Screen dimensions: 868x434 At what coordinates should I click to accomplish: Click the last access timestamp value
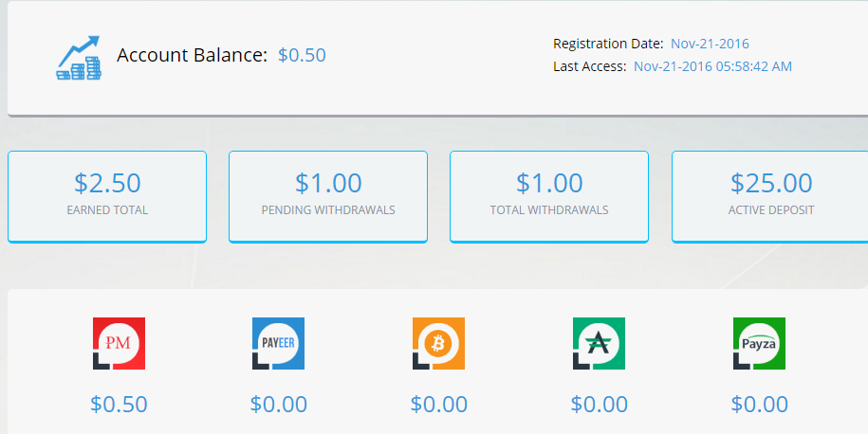click(712, 66)
